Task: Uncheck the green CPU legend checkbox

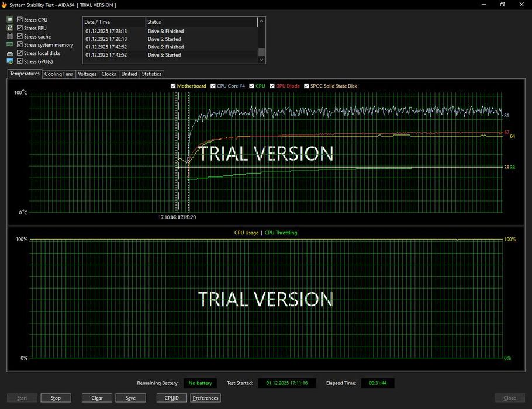Action: coord(252,86)
